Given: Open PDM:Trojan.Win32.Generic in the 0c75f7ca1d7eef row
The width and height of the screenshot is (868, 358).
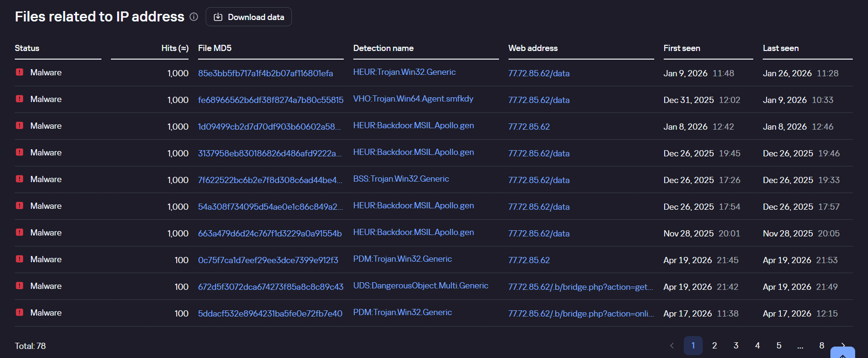Looking at the screenshot, I should point(402,259).
